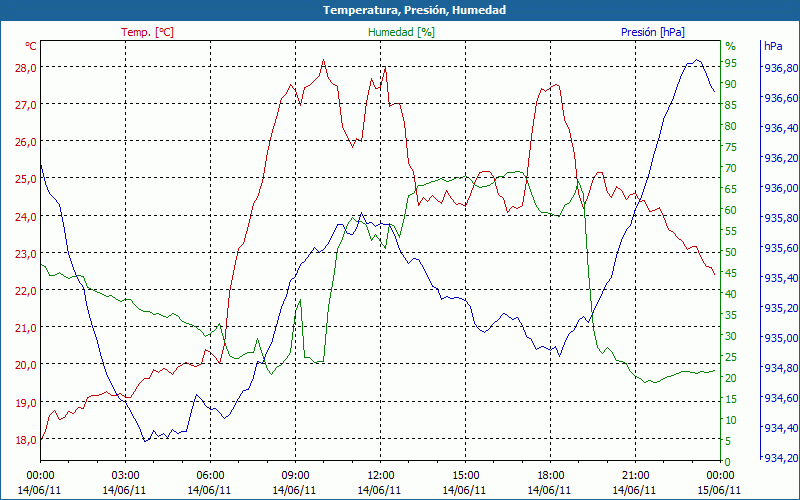Click humidity axis value 55
The width and height of the screenshot is (800, 500).
coord(731,231)
